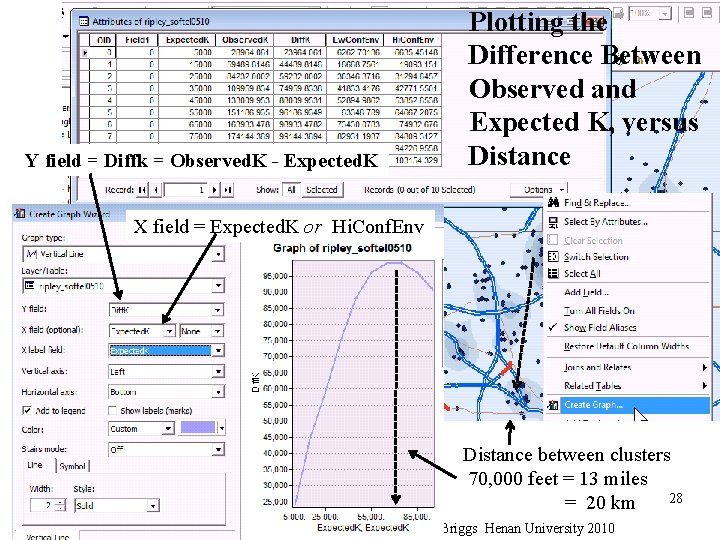Click the faded printer toolbar icon
Screen dimensions: 720x540
coord(619,13)
